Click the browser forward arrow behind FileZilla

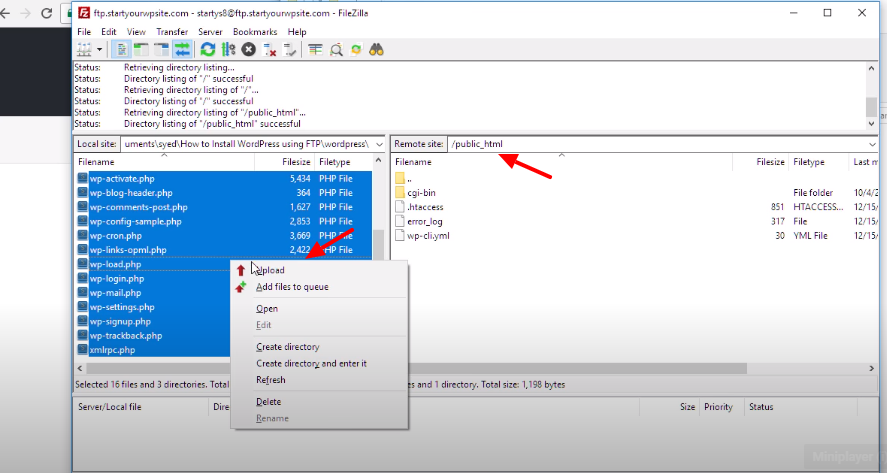(x=25, y=13)
